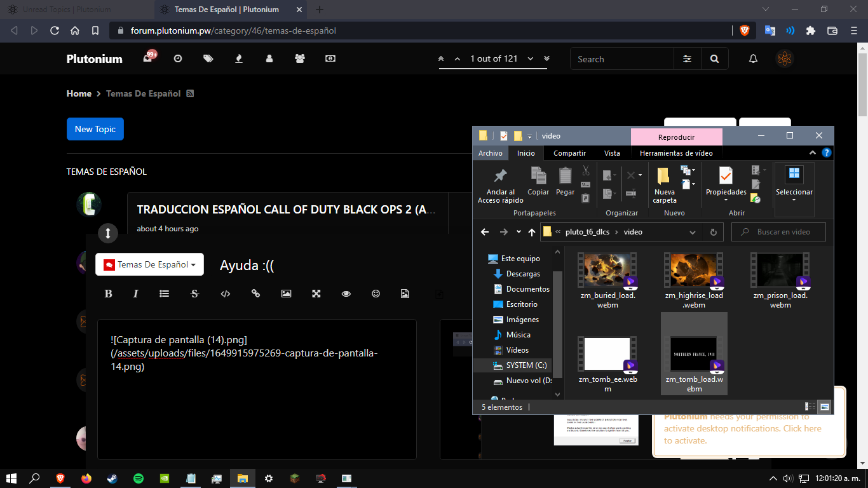Switch to details view icon in status bar
Image resolution: width=868 pixels, height=488 pixels.
(810, 407)
